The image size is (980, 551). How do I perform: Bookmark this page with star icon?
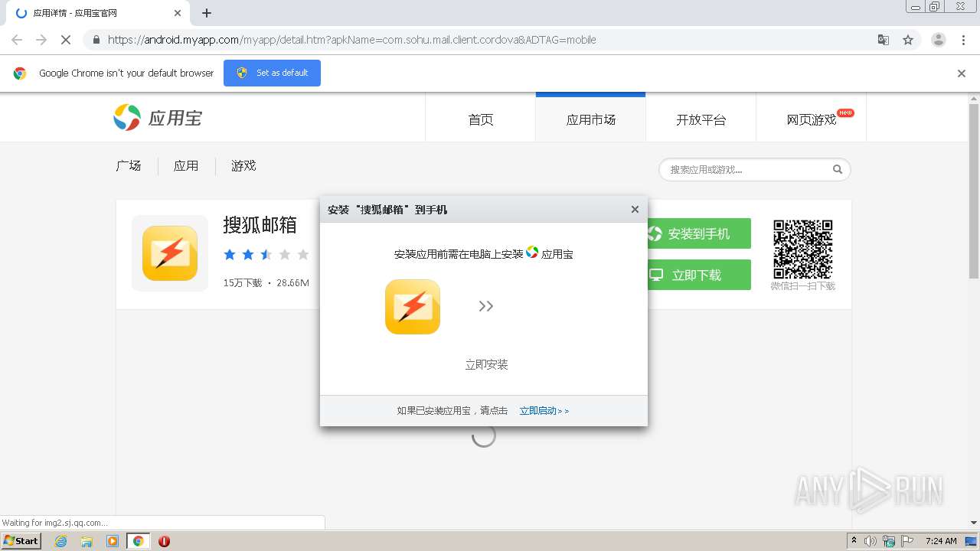[x=908, y=40]
